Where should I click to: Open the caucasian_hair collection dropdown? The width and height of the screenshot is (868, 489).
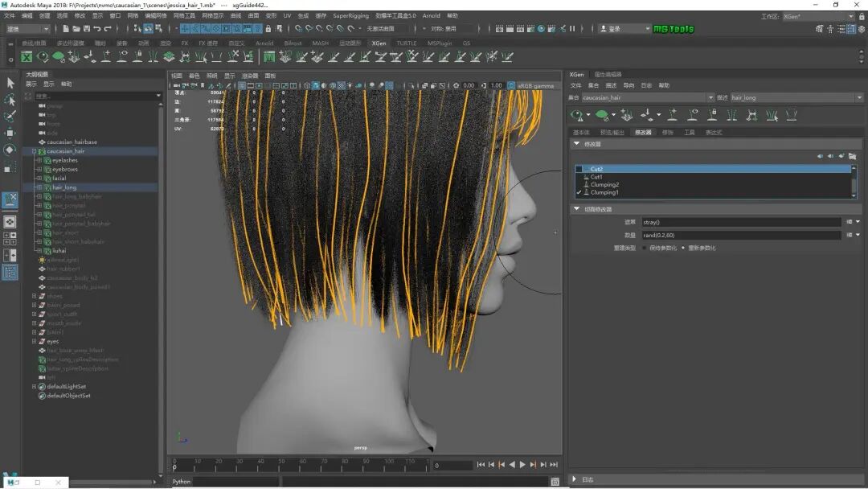pos(710,98)
